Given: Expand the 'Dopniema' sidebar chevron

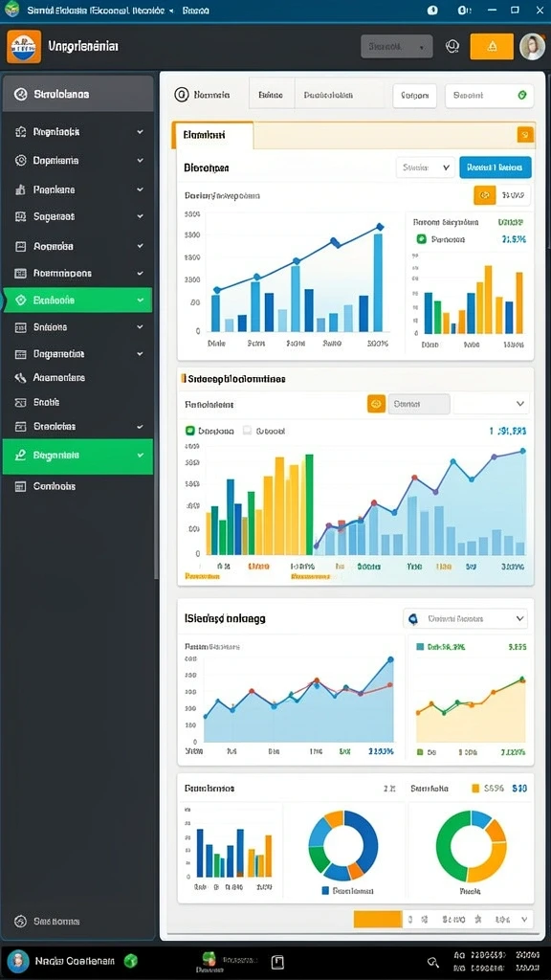Looking at the screenshot, I should pyautogui.click(x=140, y=161).
